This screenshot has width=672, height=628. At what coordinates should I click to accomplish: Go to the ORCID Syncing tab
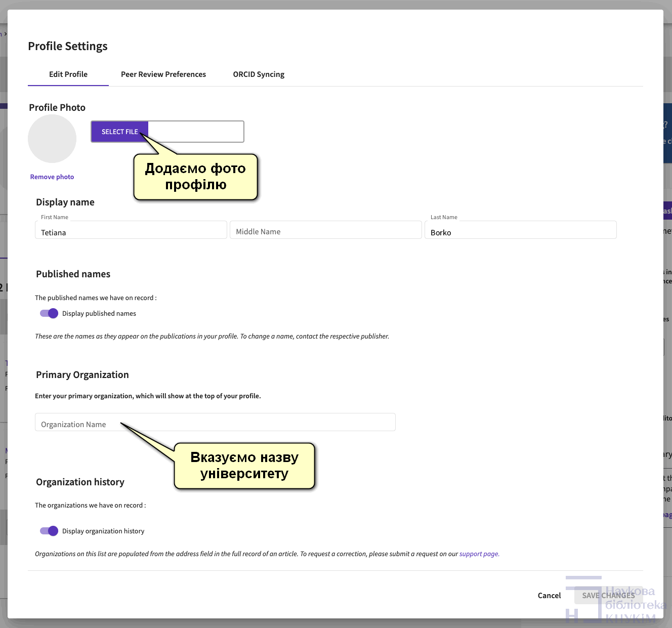point(259,74)
